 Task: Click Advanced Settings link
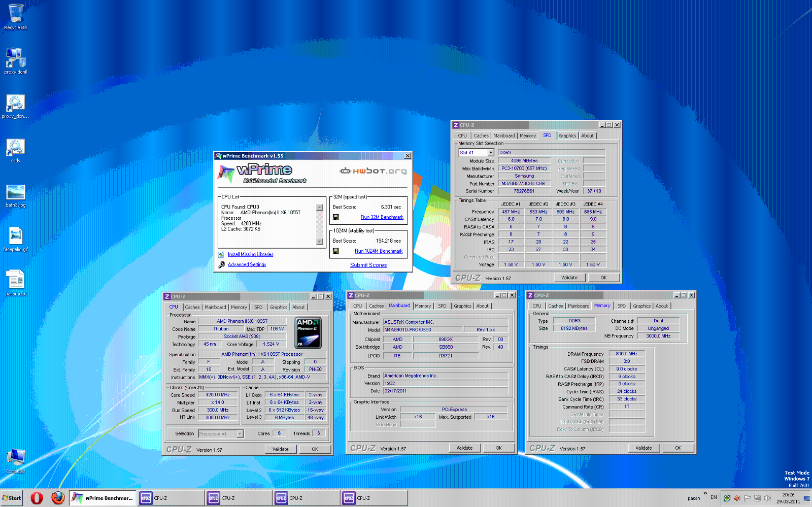(247, 264)
